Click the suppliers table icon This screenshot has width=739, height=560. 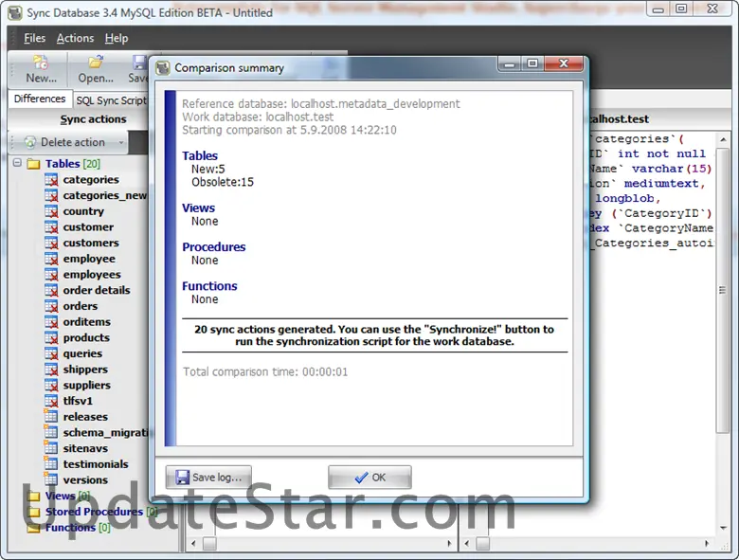(x=51, y=385)
